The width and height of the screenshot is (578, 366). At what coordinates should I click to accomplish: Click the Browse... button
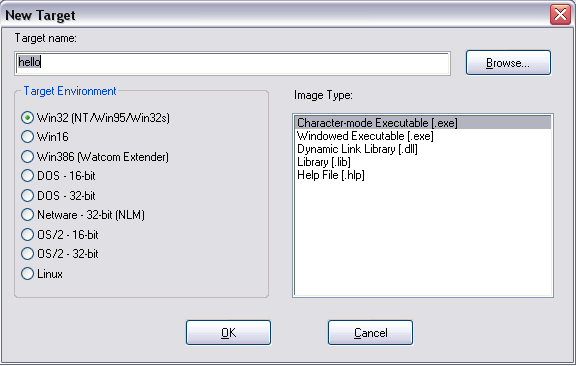coord(508,63)
